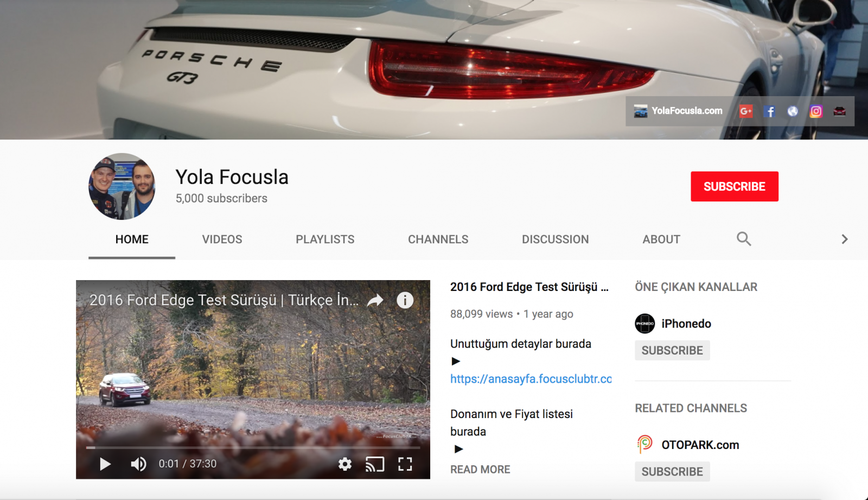Click the '5,000 subscribers' text
Screen dimensions: 868x500
pyautogui.click(x=221, y=199)
